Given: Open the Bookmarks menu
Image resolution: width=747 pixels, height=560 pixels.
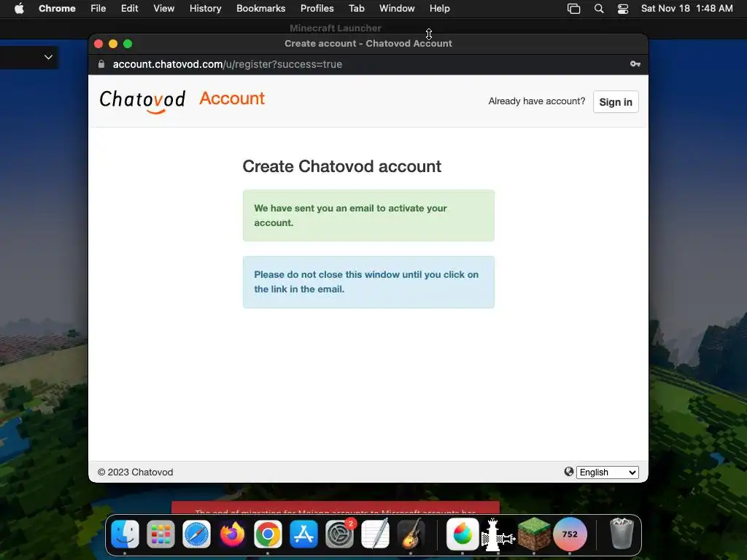Looking at the screenshot, I should coord(261,9).
